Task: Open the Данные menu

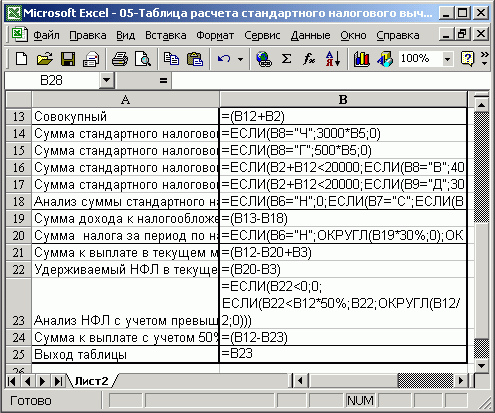Action: (x=310, y=35)
